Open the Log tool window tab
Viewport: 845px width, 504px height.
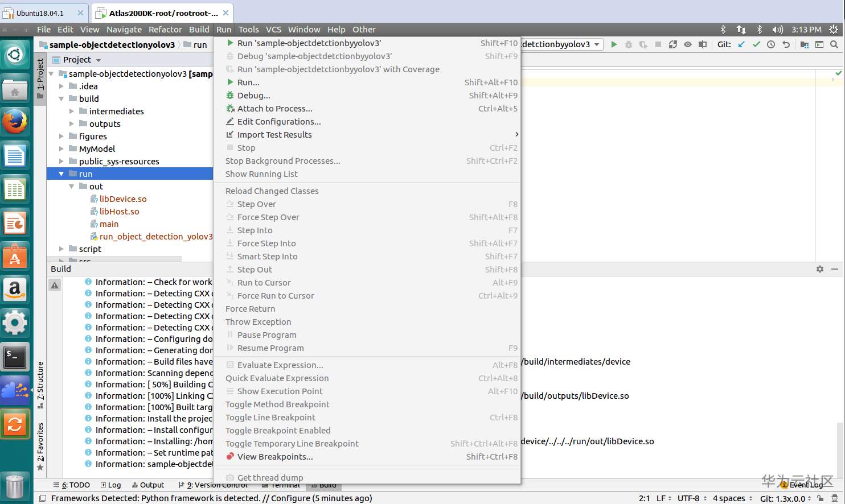point(110,485)
